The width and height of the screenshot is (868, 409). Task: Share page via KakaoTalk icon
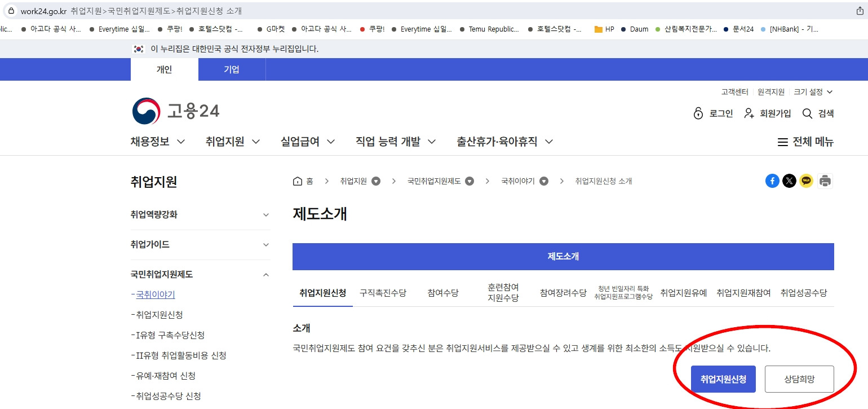pos(807,181)
